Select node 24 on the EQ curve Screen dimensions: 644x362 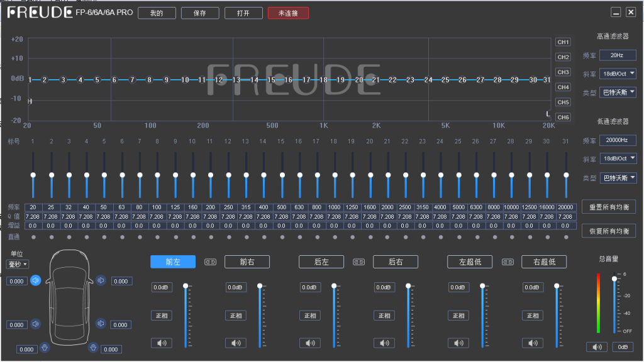pyautogui.click(x=428, y=80)
